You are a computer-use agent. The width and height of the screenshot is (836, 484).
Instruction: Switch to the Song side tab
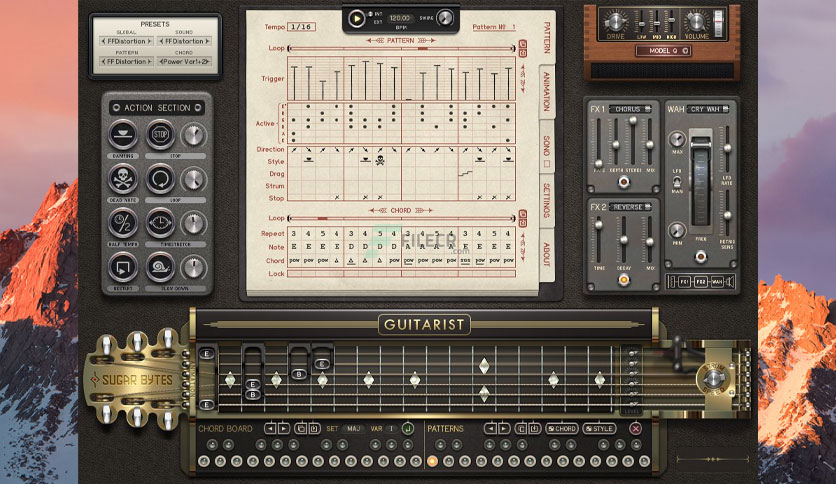[x=546, y=146]
